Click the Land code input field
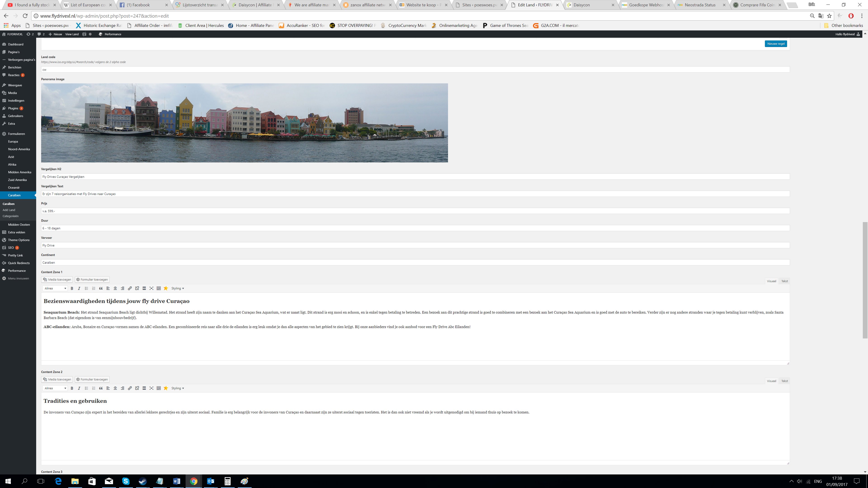The image size is (868, 488). click(x=415, y=70)
